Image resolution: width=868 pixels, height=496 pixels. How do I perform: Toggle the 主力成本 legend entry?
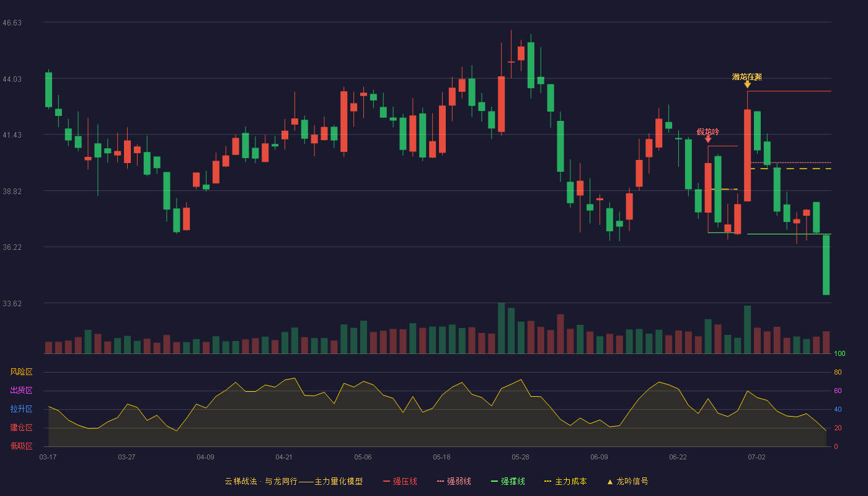(x=565, y=481)
